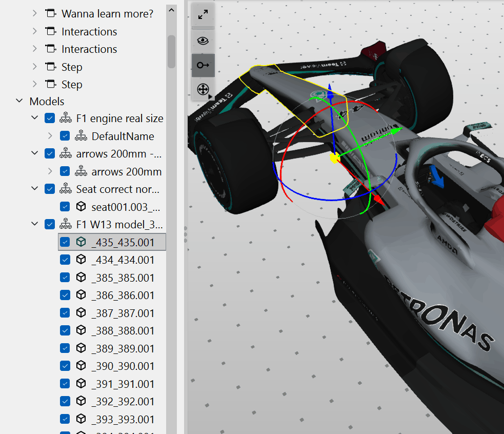Select the _385_385.001 model part
504x434 pixels.
[123, 278]
